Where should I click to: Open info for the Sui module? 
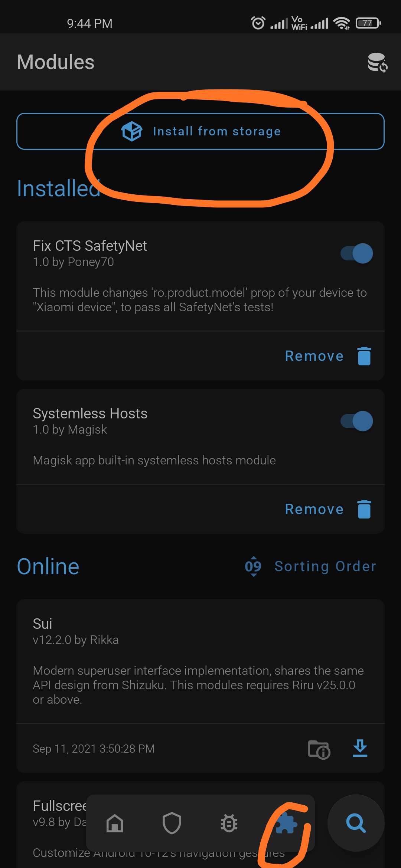coord(319,749)
